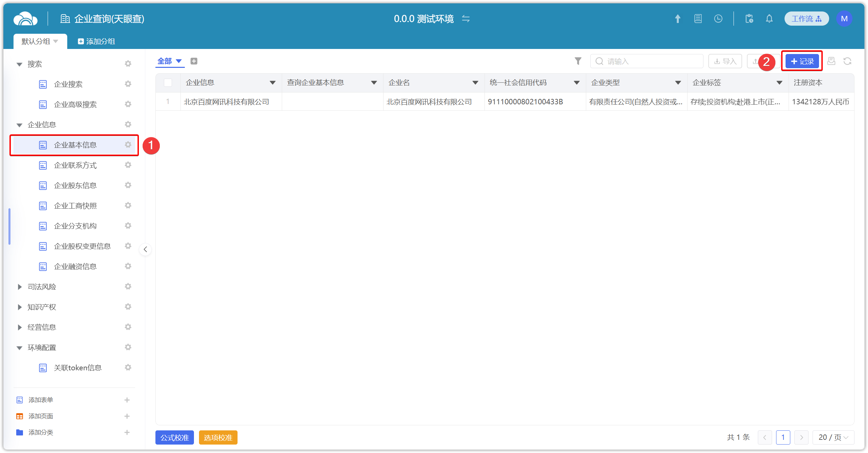Click the clock history icon in header
This screenshot has height=453, width=868.
(x=718, y=19)
